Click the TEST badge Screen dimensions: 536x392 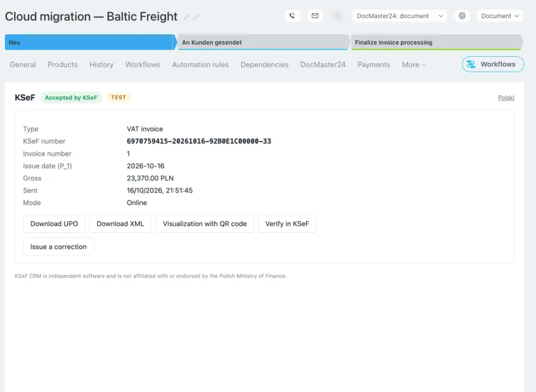click(x=118, y=98)
